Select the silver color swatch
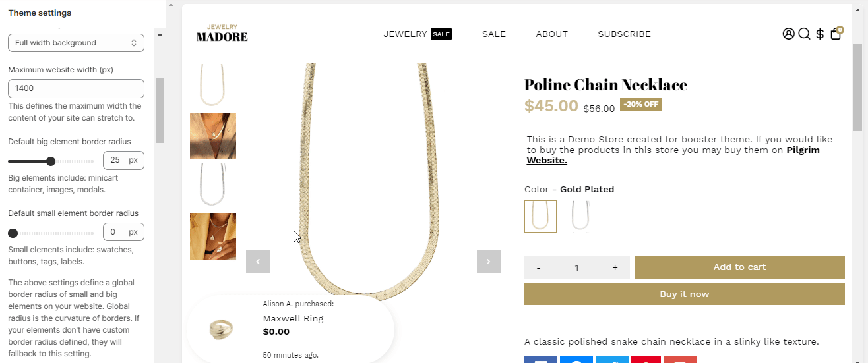Screen dimensions: 868x363 580,216
